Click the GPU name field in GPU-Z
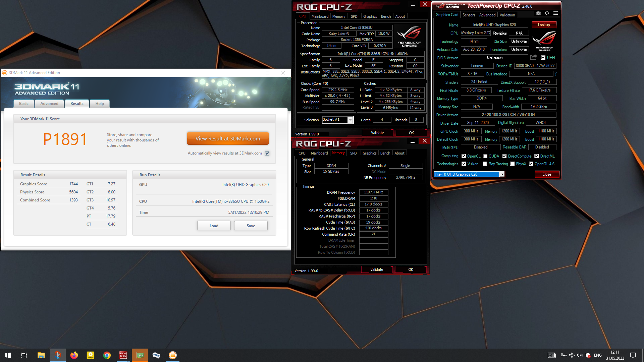The image size is (644, 362). tap(494, 25)
